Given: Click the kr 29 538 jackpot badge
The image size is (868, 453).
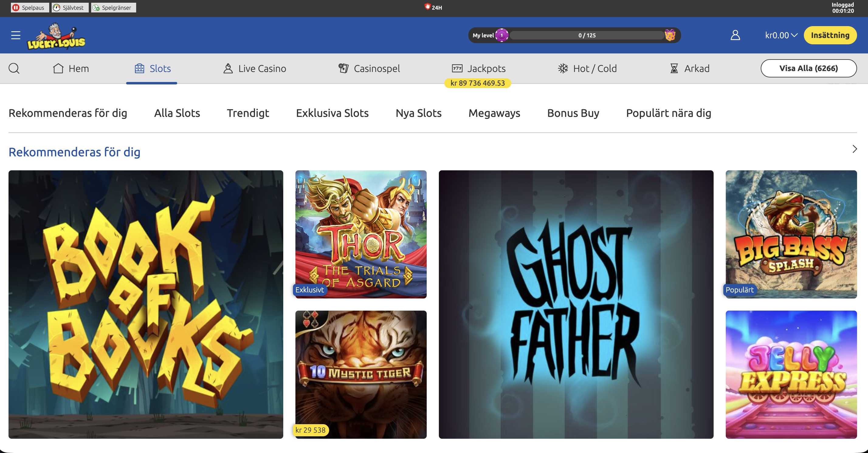Looking at the screenshot, I should coord(310,430).
